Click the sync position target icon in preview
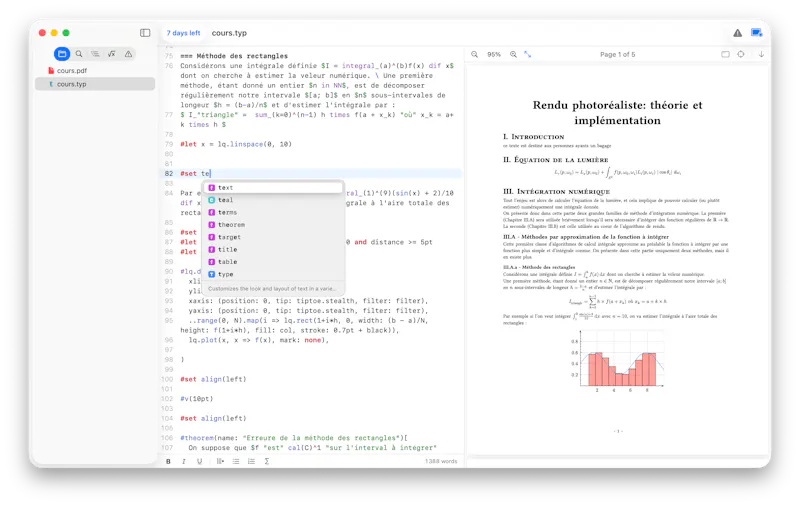Viewport: 800px width, 506px height. pos(741,54)
